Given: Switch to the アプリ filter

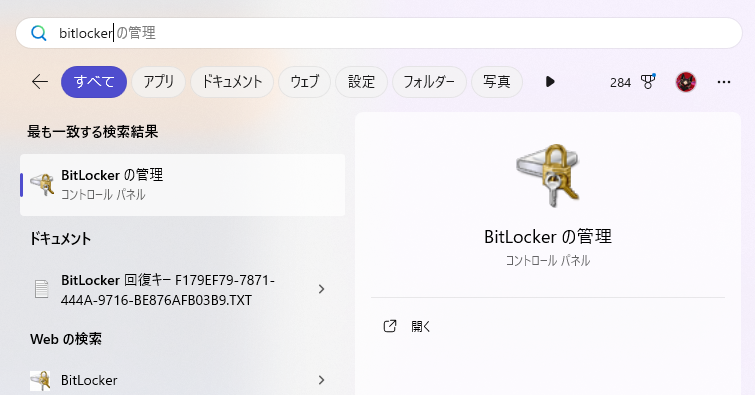Looking at the screenshot, I should 158,82.
